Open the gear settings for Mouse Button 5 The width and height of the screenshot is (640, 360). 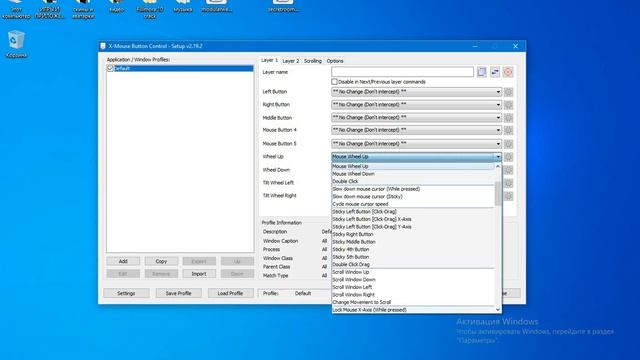(508, 144)
